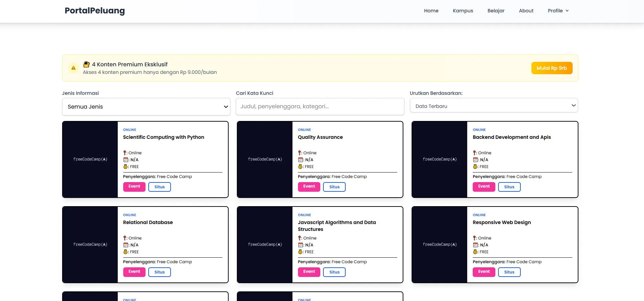The image size is (644, 301).
Task: Click Event button on Javascript Algorithms card
Action: click(309, 272)
